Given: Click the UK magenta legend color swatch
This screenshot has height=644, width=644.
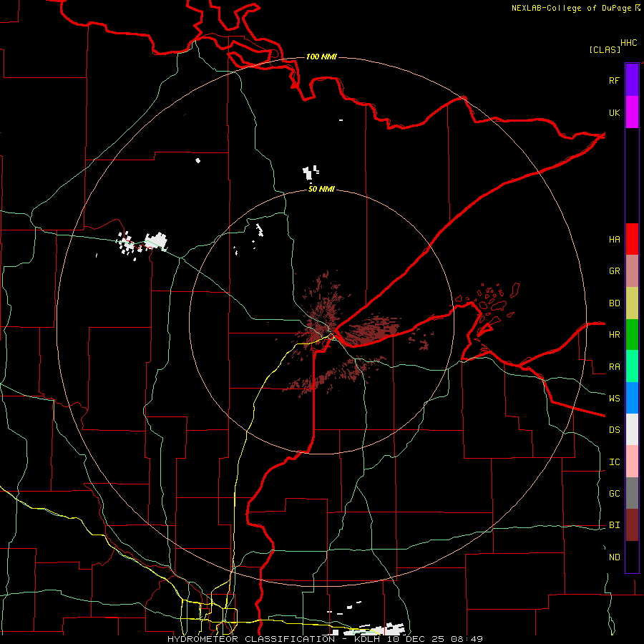Looking at the screenshot, I should (x=632, y=112).
